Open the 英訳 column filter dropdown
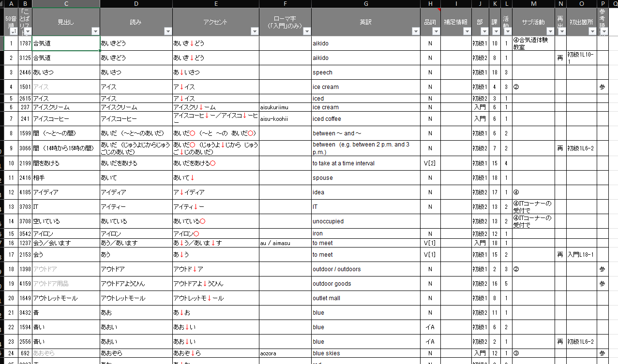This screenshot has width=618, height=364. (x=415, y=31)
